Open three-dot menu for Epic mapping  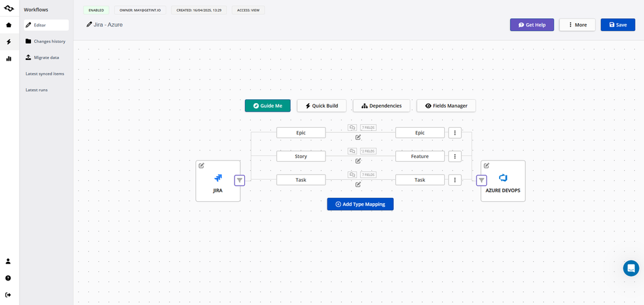pos(454,133)
